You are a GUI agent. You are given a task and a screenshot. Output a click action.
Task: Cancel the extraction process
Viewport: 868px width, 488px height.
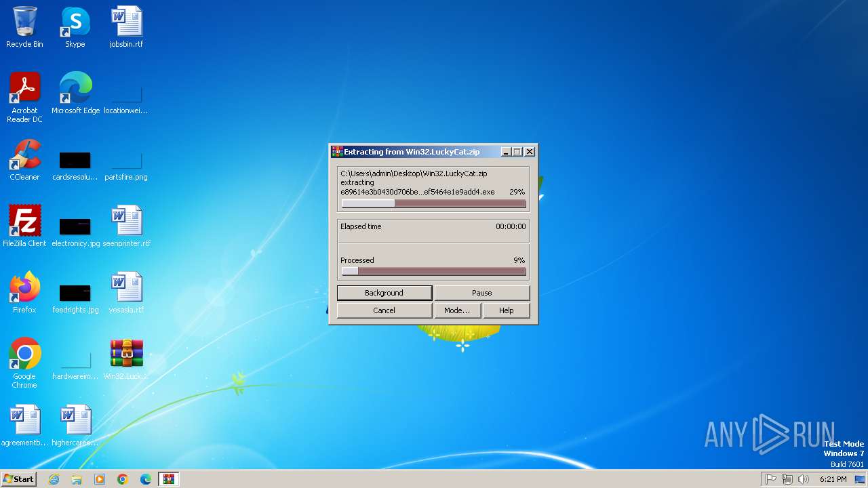(384, 310)
